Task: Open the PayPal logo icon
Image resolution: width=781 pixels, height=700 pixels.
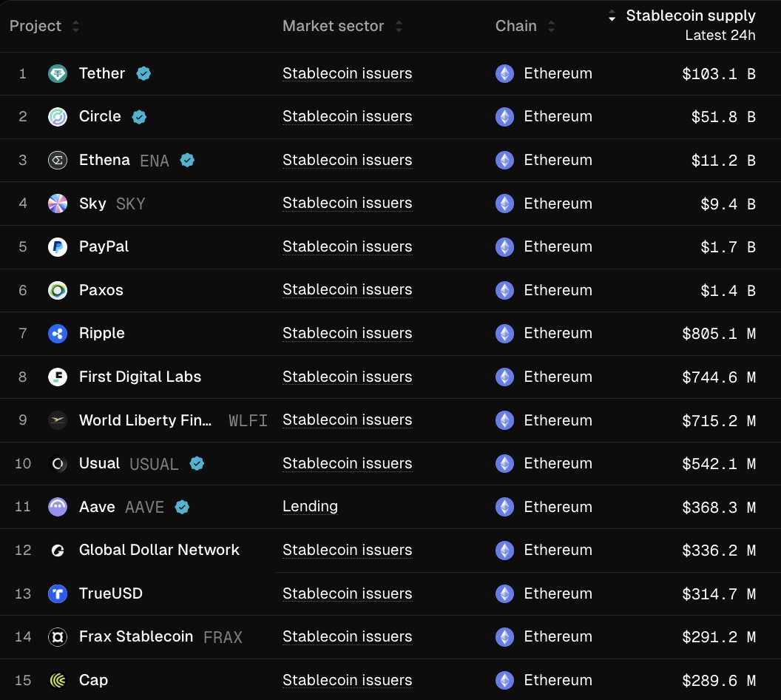Action: coord(58,246)
